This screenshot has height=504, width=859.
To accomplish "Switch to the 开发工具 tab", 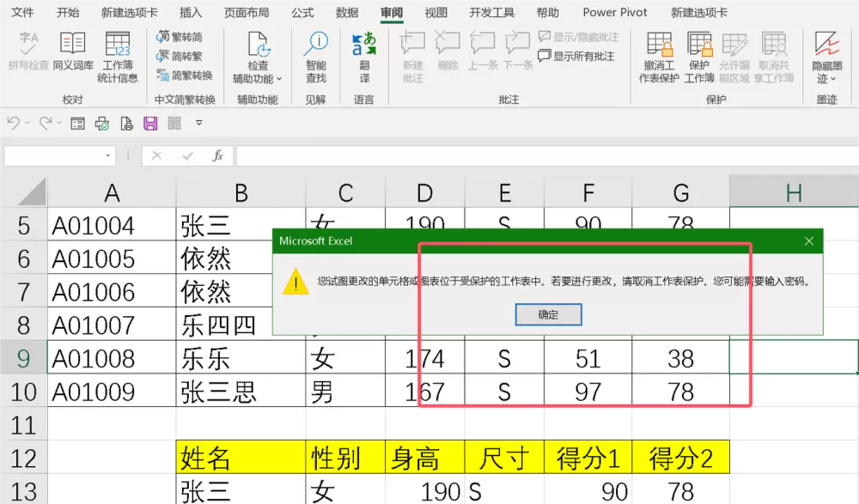I will pyautogui.click(x=492, y=13).
